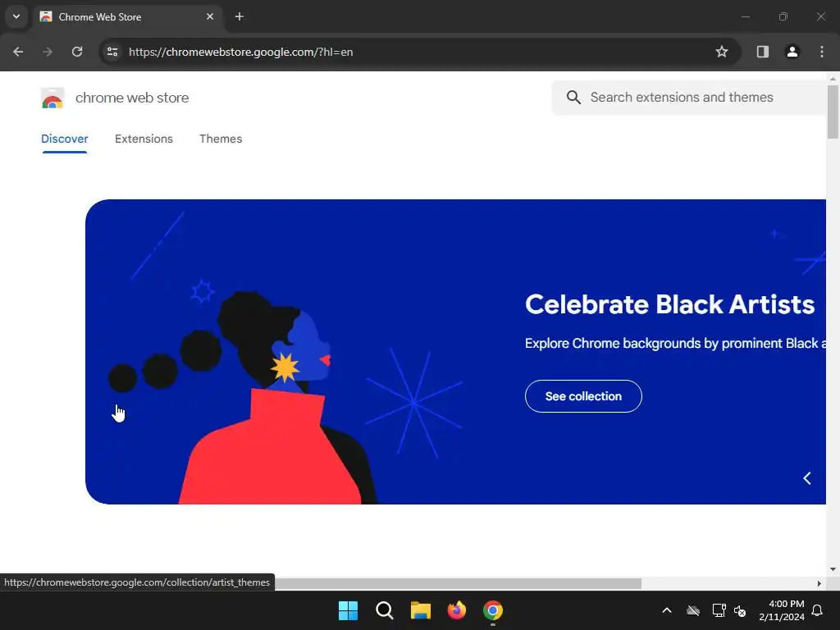
Task: Click the browser back arrow
Action: coord(18,52)
